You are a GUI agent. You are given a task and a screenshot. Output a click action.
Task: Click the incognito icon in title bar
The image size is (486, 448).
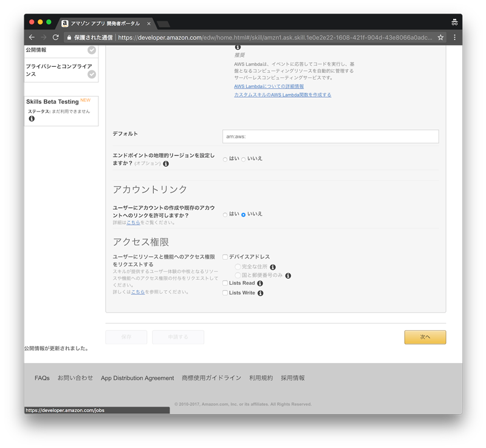[454, 22]
